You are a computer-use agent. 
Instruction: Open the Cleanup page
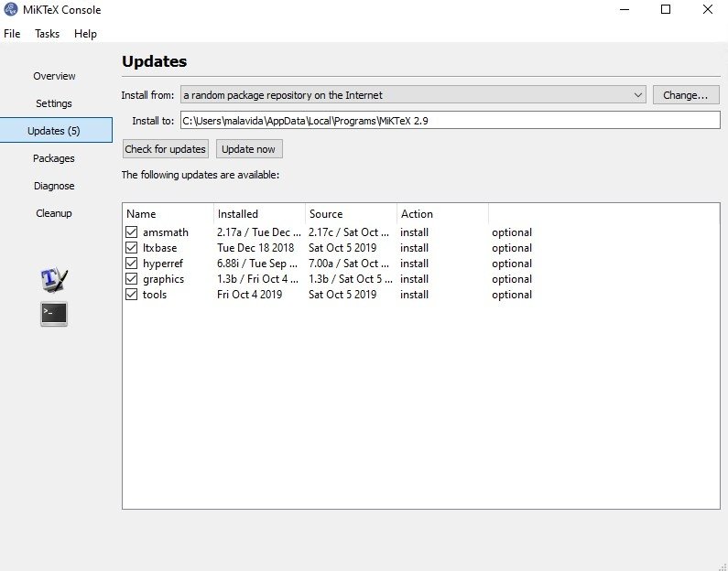(x=54, y=213)
